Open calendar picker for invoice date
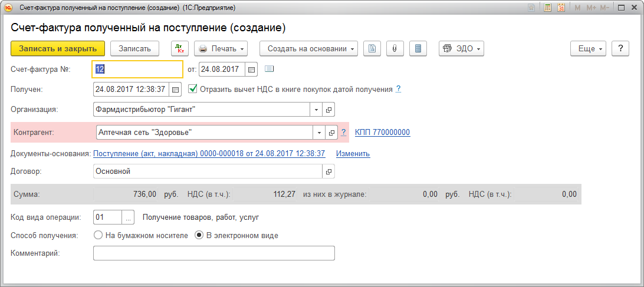 [x=251, y=70]
